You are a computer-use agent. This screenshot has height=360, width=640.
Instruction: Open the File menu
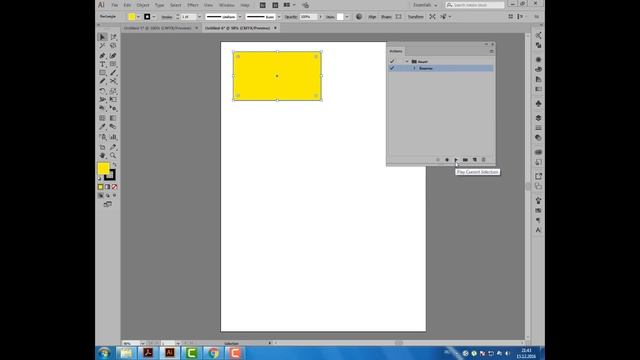tap(115, 5)
